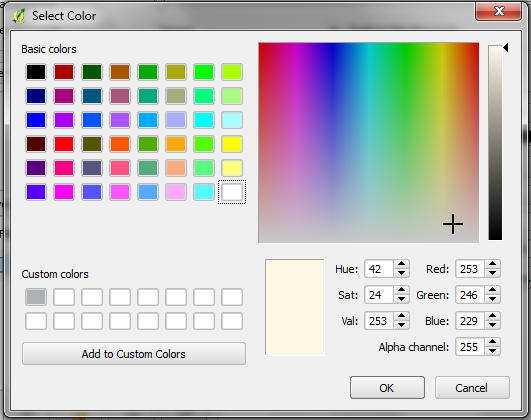
Task: Pick the light cyan swatch in third row
Action: [x=232, y=120]
